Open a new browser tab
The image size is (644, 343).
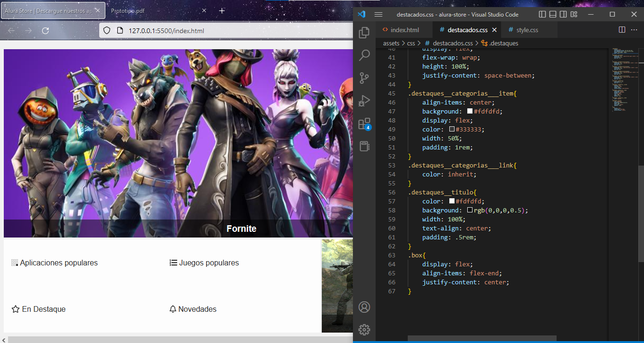[x=222, y=10]
